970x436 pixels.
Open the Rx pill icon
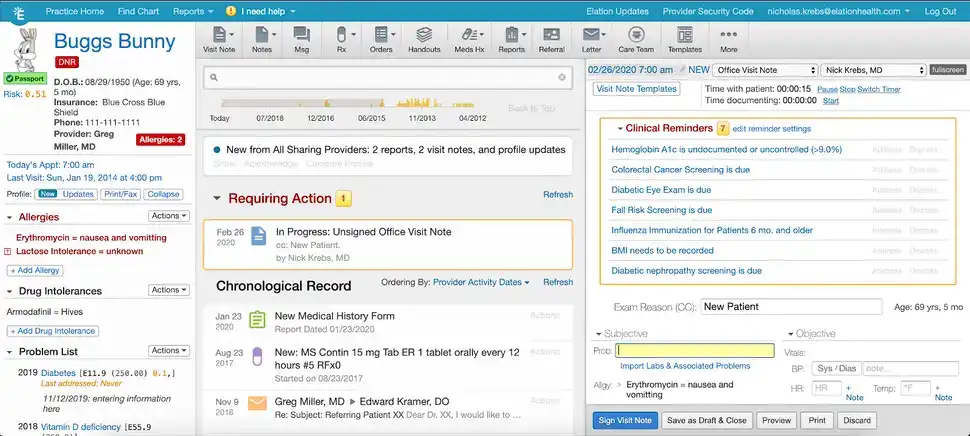[341, 35]
